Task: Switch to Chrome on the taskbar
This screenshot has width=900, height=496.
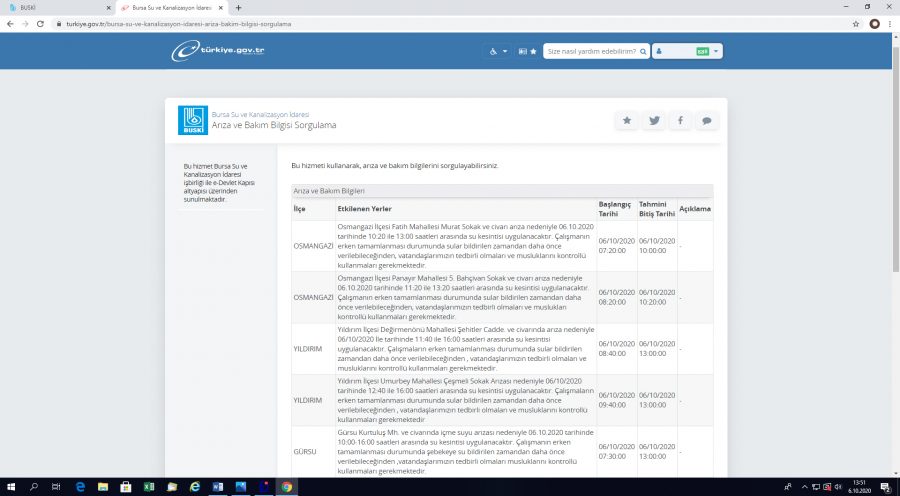Action: [286, 487]
